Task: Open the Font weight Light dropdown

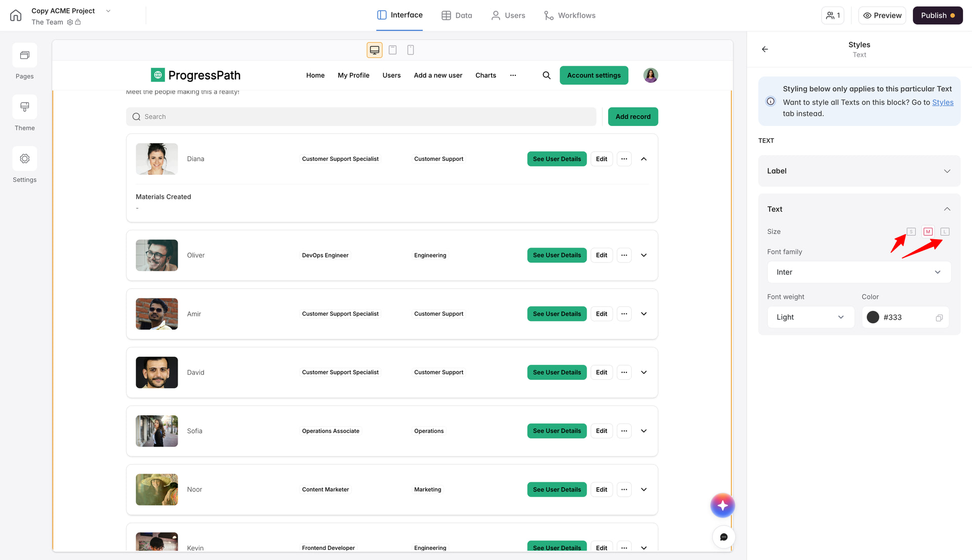Action: [x=810, y=317]
